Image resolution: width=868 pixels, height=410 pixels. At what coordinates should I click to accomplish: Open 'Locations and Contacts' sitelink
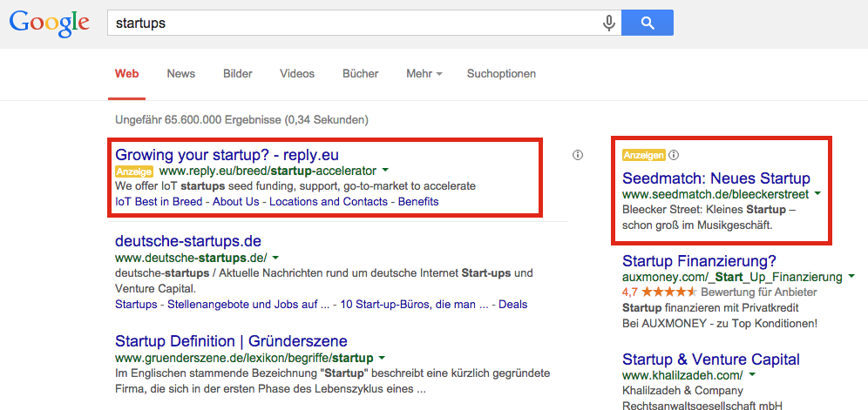(329, 201)
